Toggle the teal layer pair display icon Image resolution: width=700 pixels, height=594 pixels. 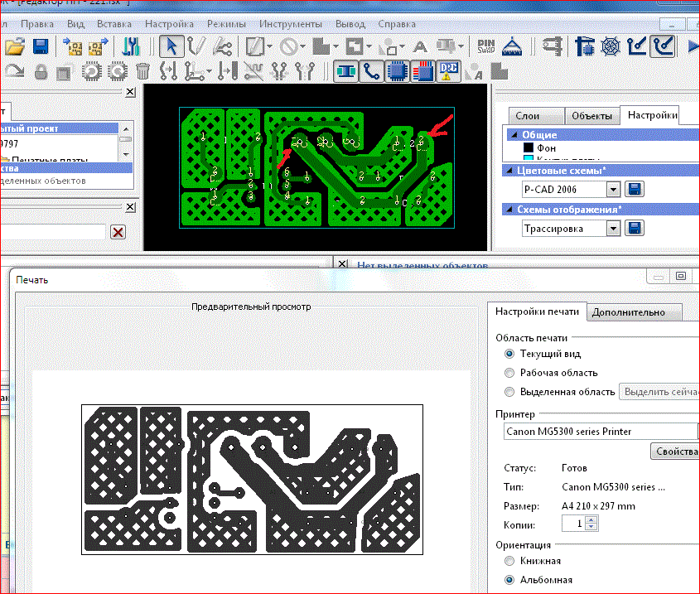(346, 71)
